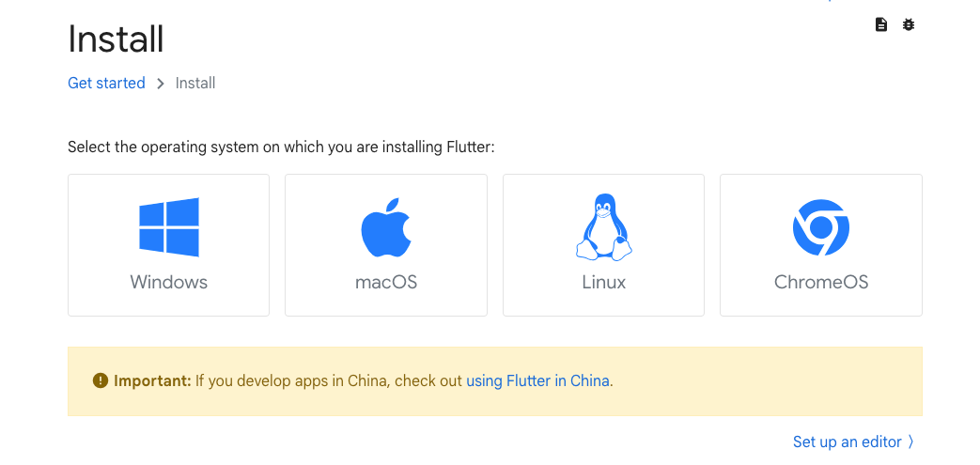The height and width of the screenshot is (465, 980).
Task: Select the Apple logo for macOS
Action: pos(385,227)
